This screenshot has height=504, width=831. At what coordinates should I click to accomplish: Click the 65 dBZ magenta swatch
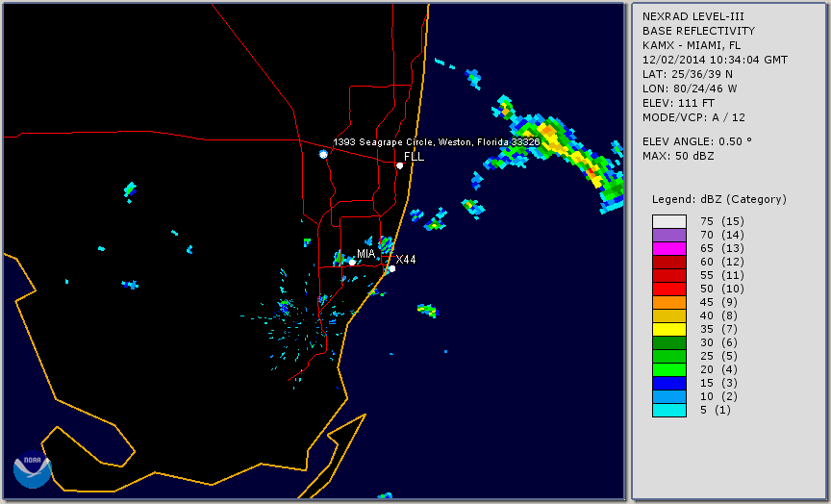tap(669, 248)
